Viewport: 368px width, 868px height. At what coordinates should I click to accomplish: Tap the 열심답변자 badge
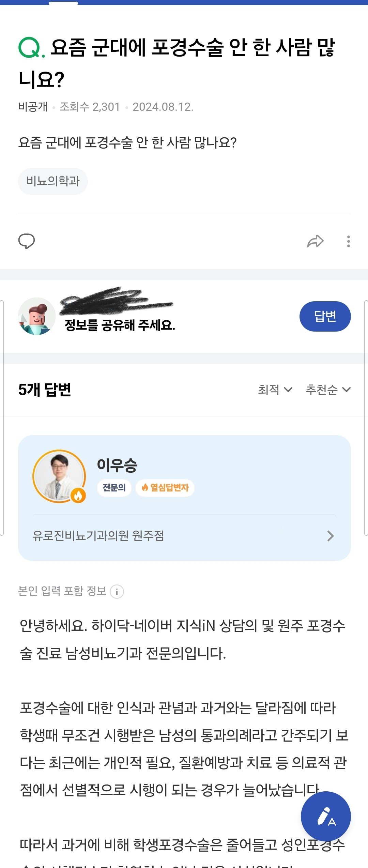[165, 488]
